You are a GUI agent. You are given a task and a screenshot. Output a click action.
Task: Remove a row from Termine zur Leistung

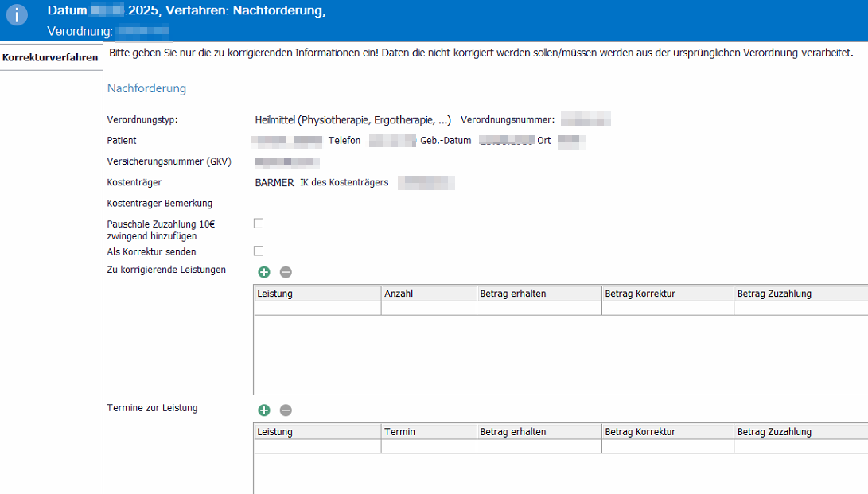[x=286, y=410]
